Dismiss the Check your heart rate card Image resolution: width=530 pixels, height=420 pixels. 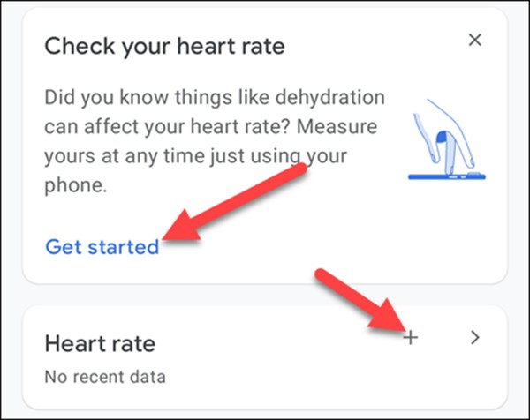(x=475, y=40)
